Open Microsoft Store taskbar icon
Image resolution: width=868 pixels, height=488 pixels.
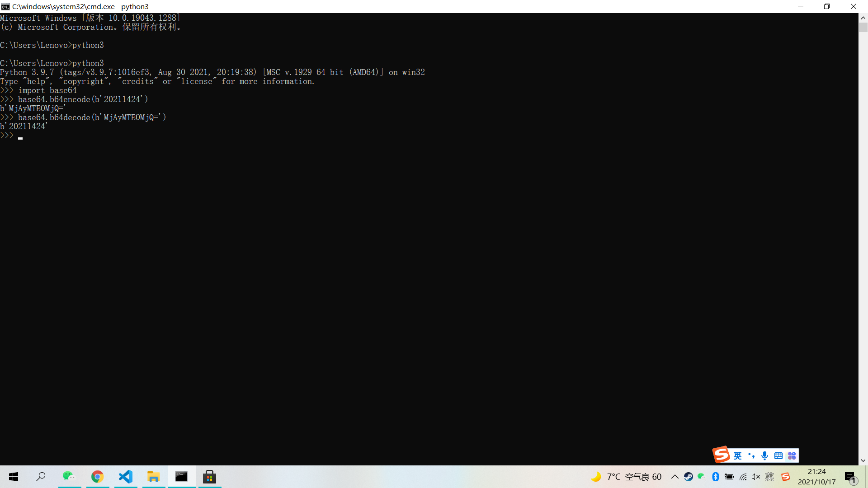pyautogui.click(x=209, y=477)
